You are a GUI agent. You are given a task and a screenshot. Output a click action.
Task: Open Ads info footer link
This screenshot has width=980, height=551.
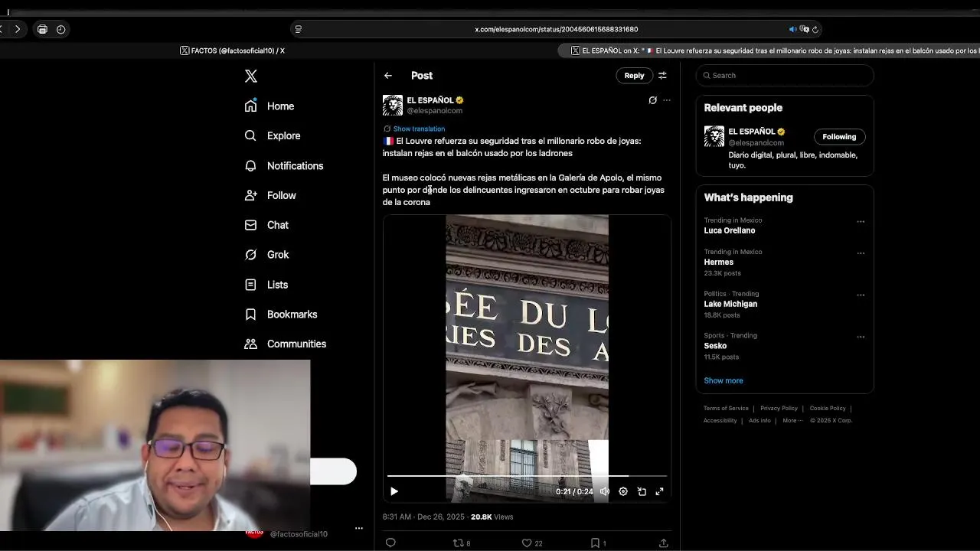(759, 420)
